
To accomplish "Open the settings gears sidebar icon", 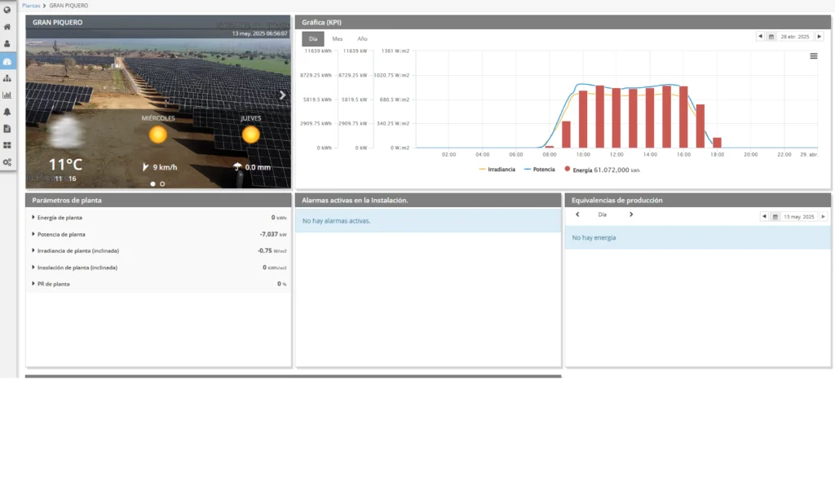I will coord(7,162).
